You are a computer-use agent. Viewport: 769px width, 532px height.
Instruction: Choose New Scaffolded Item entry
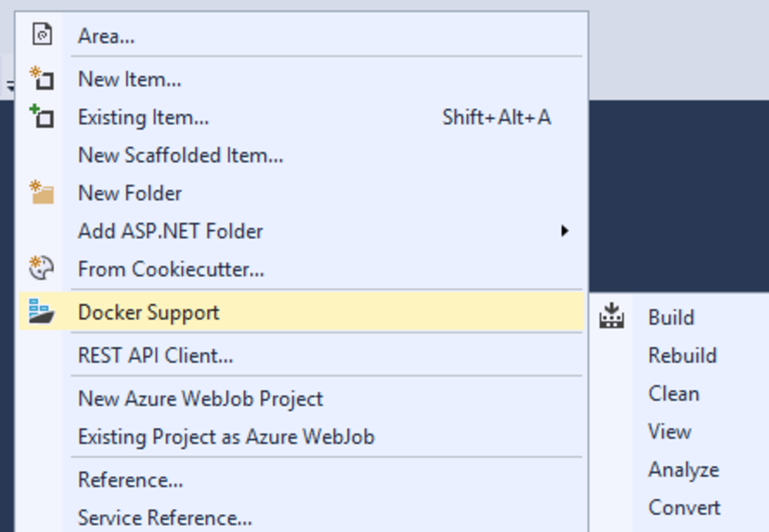180,155
